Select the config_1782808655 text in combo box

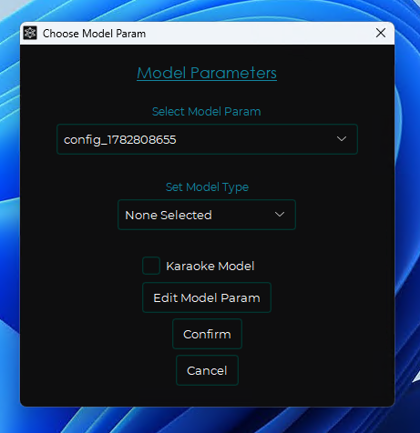click(x=120, y=140)
